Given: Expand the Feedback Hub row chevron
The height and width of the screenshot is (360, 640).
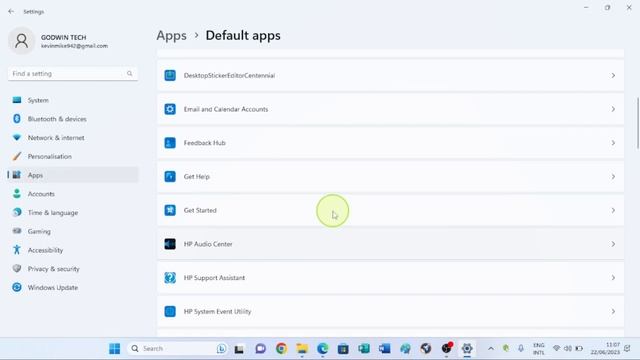Looking at the screenshot, I should 613,143.
